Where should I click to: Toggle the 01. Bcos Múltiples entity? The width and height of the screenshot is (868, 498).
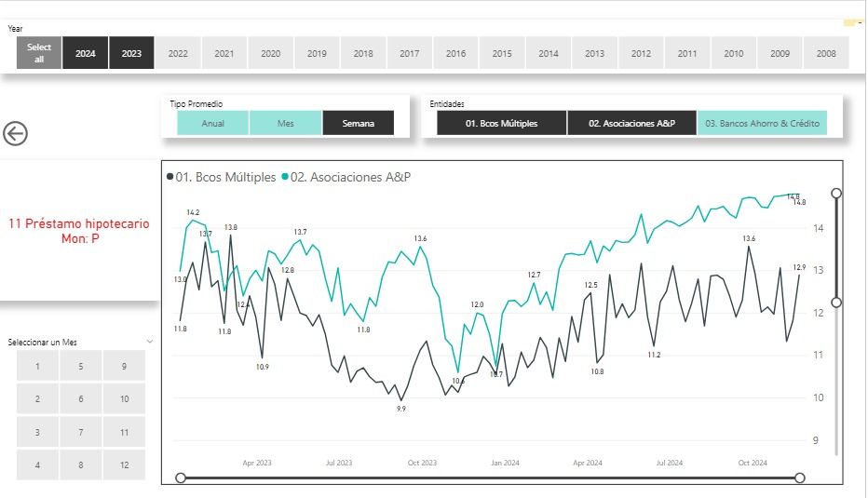point(501,123)
